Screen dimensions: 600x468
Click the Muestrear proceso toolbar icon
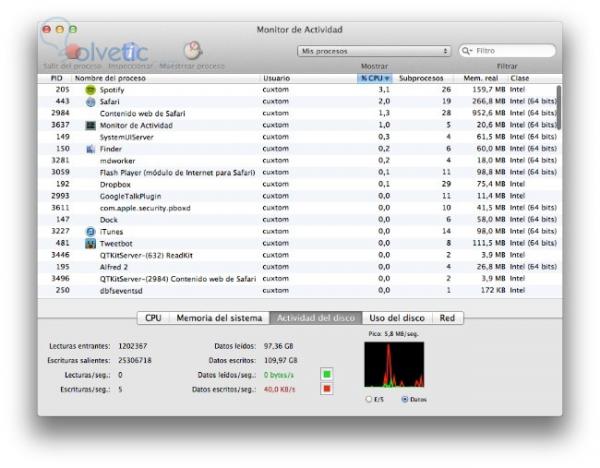[x=192, y=51]
